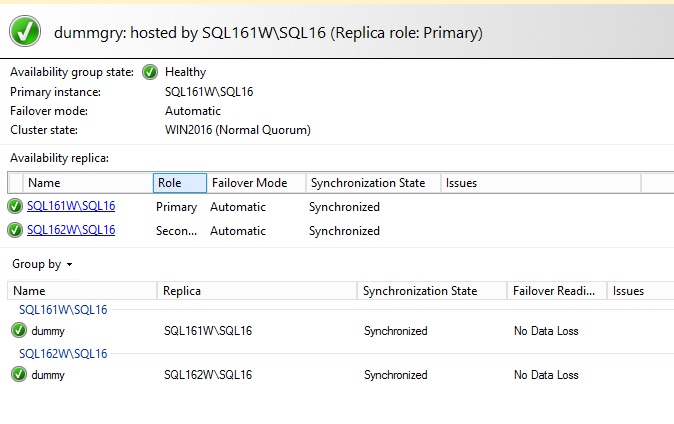
Task: Click status icon of dummy under SQL161W\SQL16
Action: 18,330
